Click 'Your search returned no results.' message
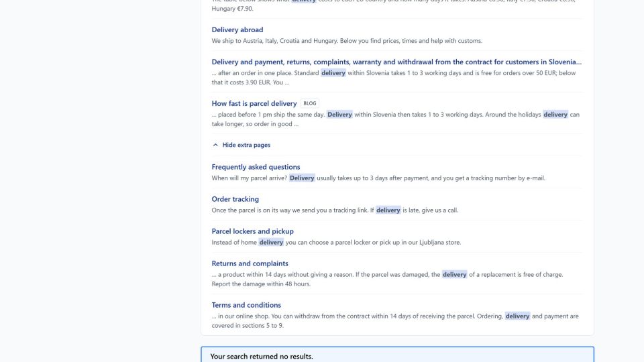Screen dimensions: 644x362 coord(262,356)
